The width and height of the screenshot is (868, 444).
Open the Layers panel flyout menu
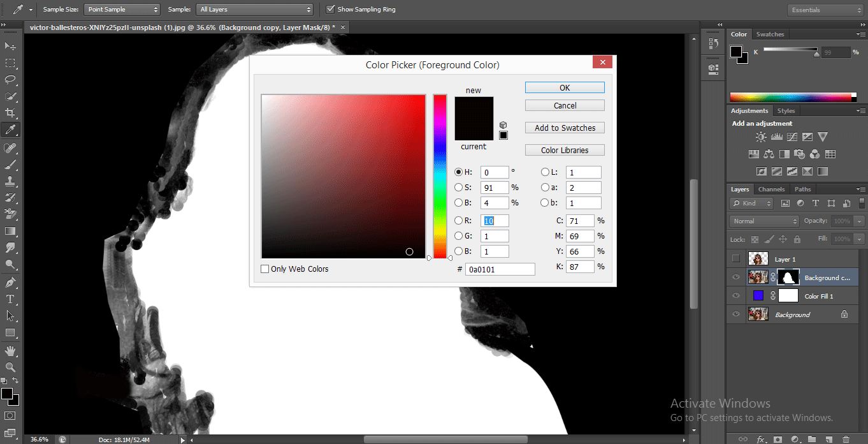point(860,189)
